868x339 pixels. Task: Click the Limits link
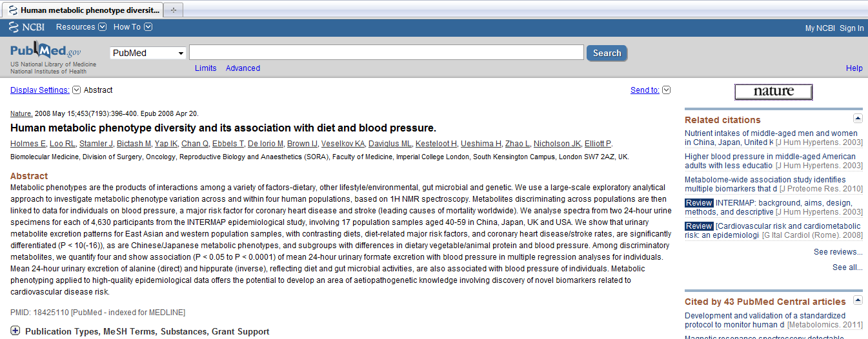click(206, 68)
